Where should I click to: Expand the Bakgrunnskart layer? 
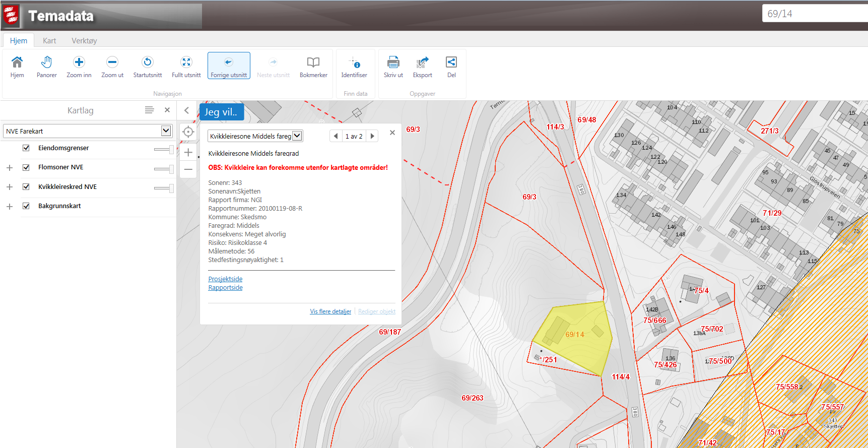(x=9, y=207)
